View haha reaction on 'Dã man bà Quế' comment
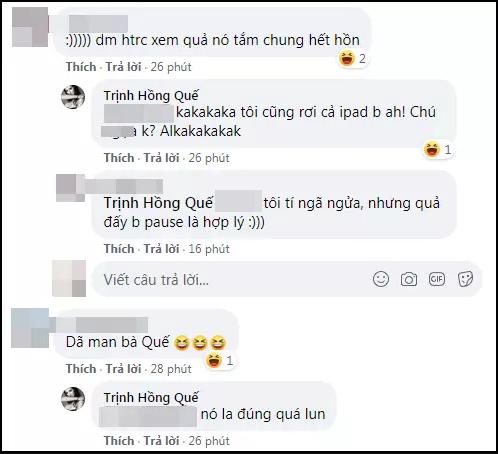498x454 pixels. (219, 360)
